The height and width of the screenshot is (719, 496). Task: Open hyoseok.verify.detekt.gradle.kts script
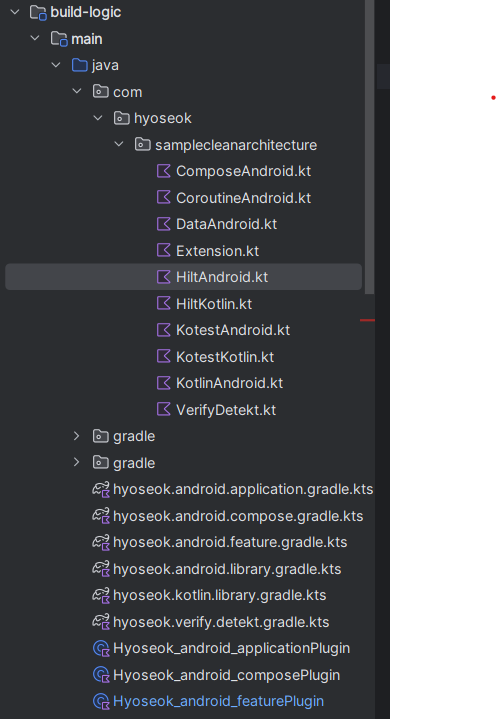coord(221,622)
